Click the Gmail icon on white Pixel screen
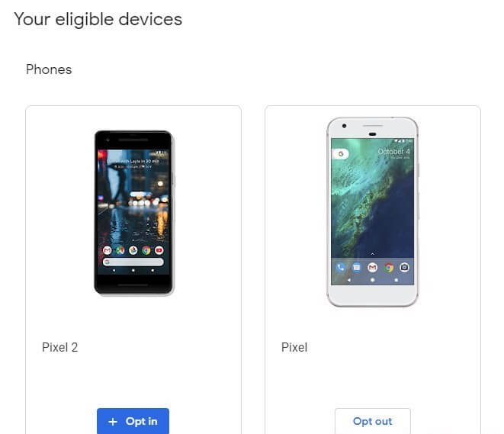This screenshot has height=434, width=504. (373, 267)
